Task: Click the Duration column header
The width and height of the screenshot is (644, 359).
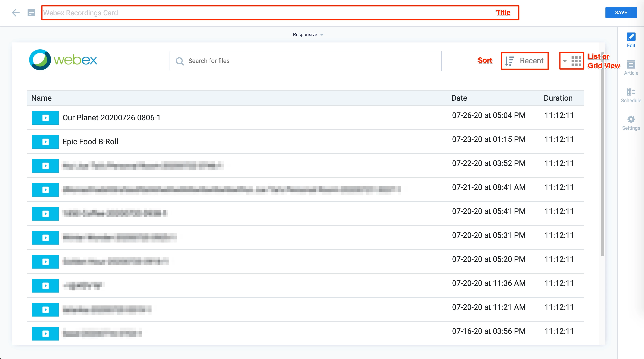Action: [558, 98]
